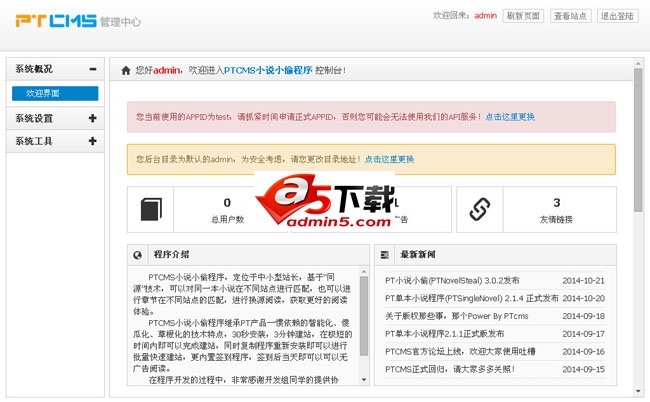Collapse the 系统概况 section via minus icon

[x=93, y=69]
